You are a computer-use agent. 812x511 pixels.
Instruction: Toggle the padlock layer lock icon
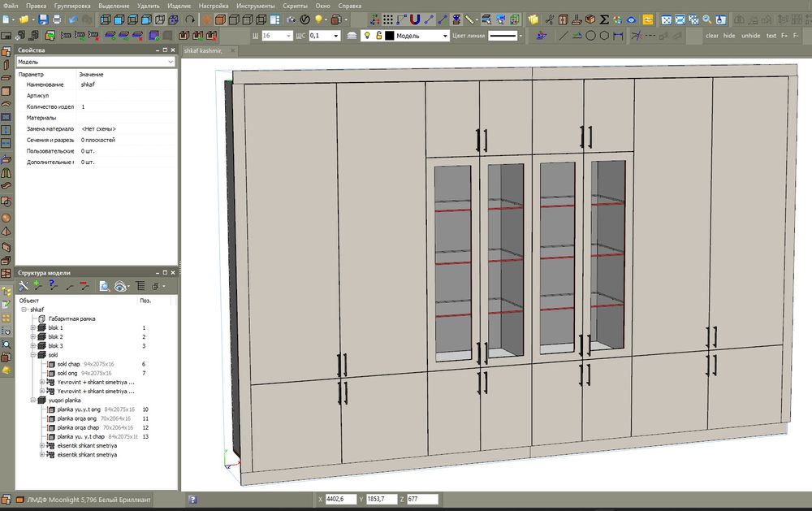pos(378,36)
